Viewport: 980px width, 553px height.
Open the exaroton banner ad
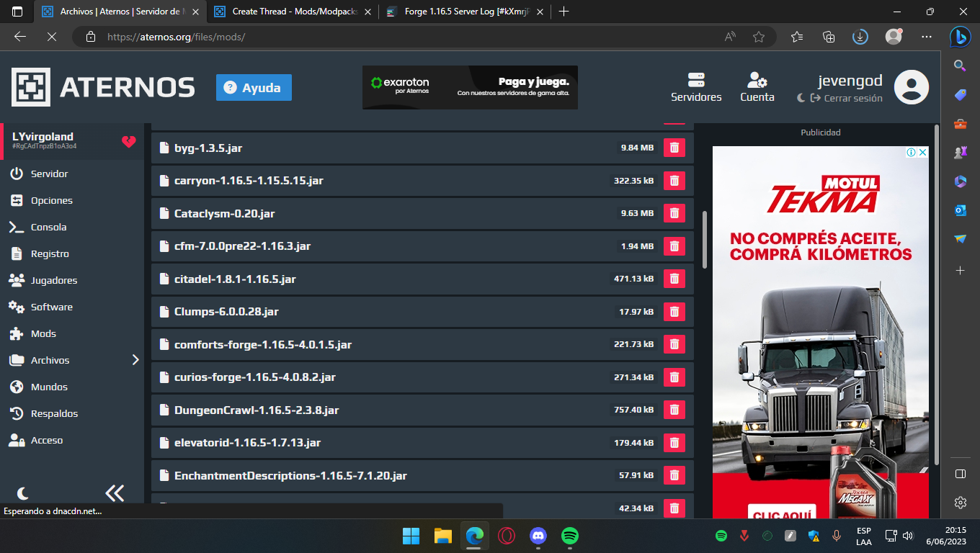click(x=470, y=87)
